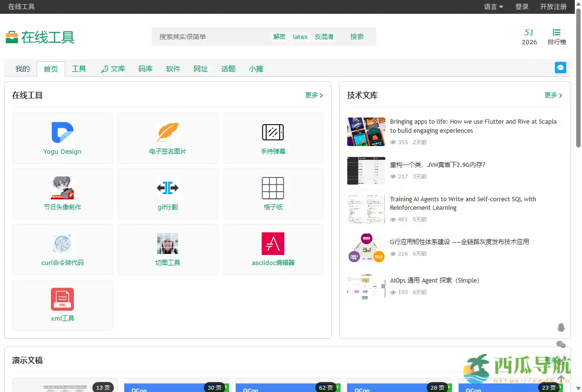
Task: Open the asciidoc编辑器 tool
Action: coord(273,249)
